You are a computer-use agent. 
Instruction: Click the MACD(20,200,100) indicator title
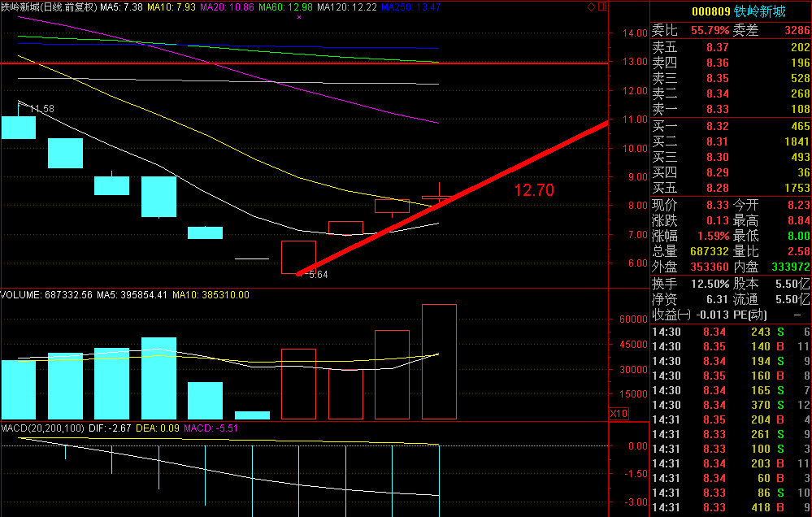[42, 428]
